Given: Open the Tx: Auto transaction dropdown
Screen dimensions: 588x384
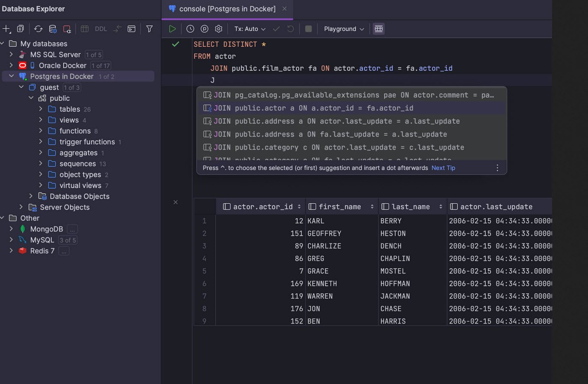Looking at the screenshot, I should (249, 29).
